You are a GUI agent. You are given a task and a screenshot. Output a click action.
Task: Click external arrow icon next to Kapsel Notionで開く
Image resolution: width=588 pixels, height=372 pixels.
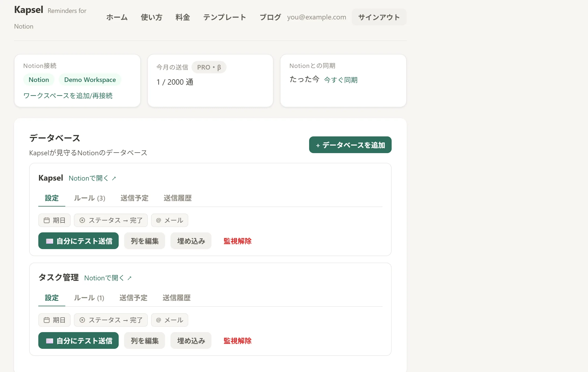(x=114, y=178)
